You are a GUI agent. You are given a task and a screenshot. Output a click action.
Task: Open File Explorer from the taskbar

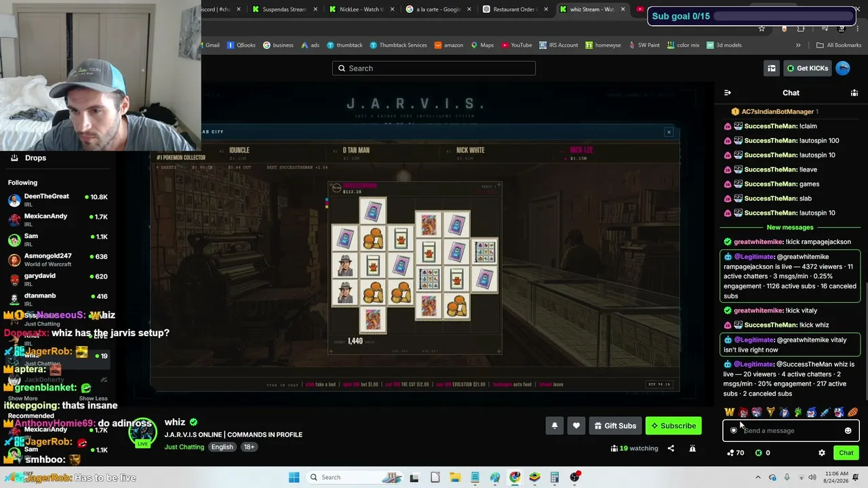[455, 477]
